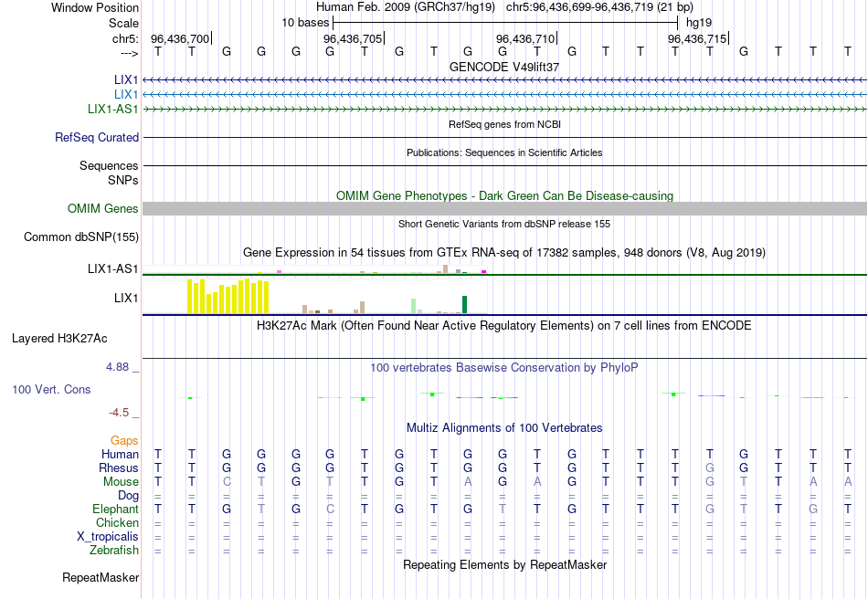
Task: Click the 10 bases scale bar label
Action: pos(305,23)
